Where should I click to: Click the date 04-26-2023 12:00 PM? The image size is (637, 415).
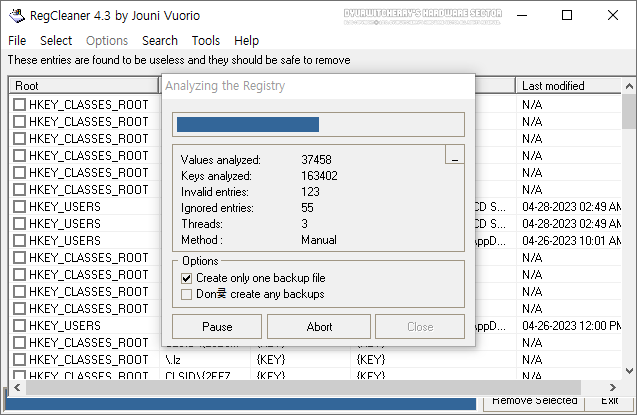[571, 326]
